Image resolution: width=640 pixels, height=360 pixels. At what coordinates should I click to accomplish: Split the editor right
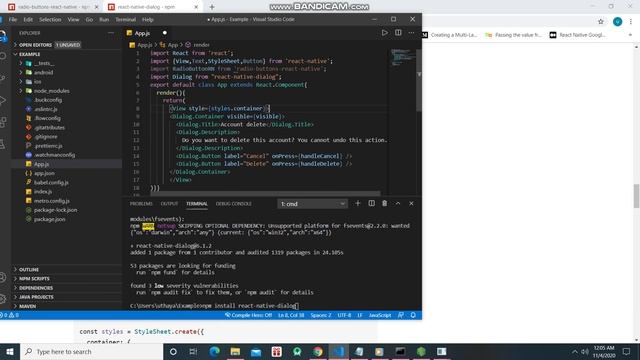pyautogui.click(x=398, y=33)
